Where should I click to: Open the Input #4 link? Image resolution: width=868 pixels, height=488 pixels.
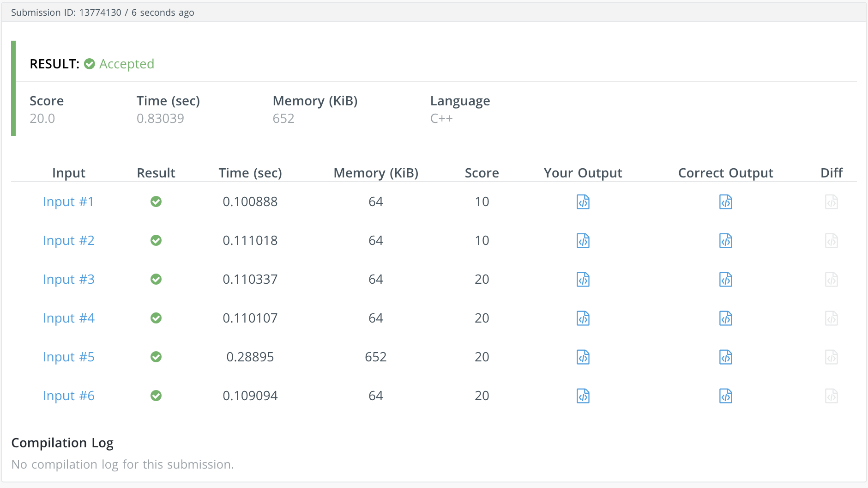68,318
